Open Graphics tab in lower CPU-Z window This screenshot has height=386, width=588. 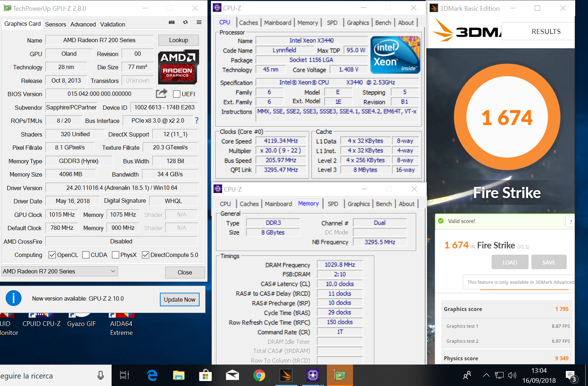[x=359, y=204]
